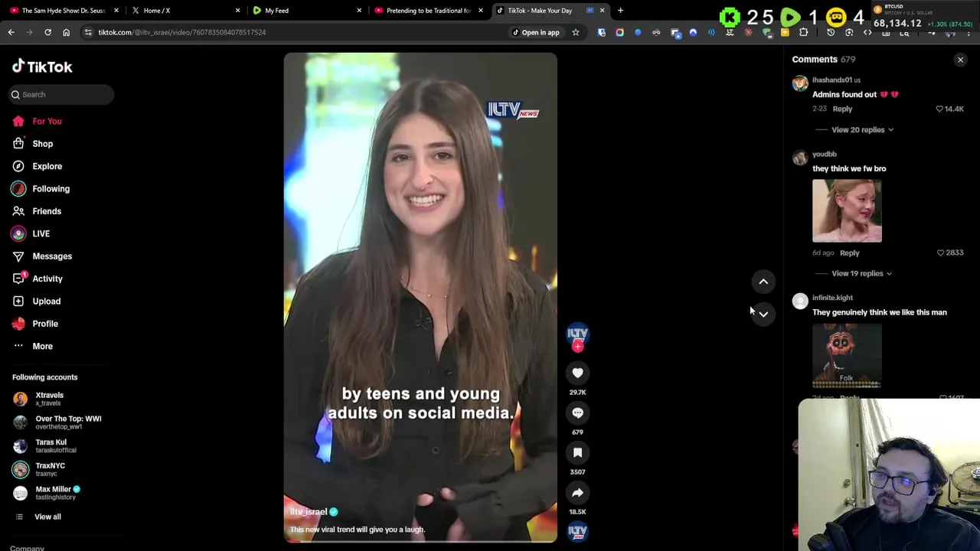This screenshot has width=980, height=551.
Task: Go back in browser history
Action: (x=11, y=32)
